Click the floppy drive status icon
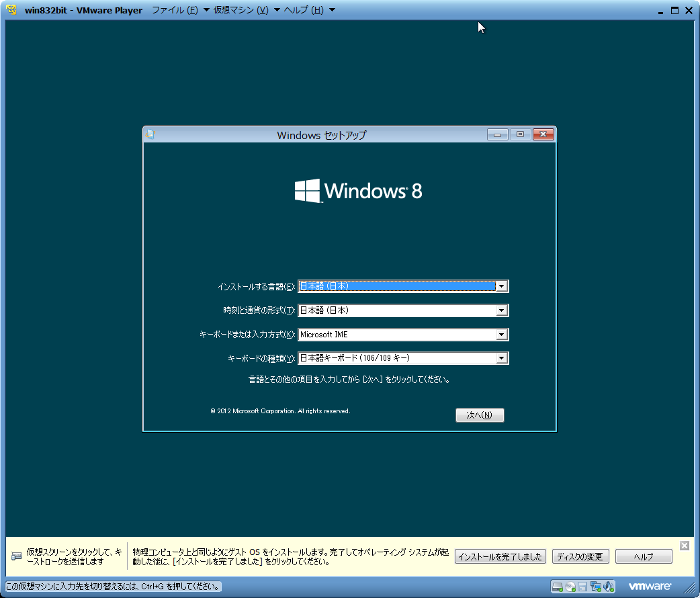700x598 pixels. coord(582,587)
